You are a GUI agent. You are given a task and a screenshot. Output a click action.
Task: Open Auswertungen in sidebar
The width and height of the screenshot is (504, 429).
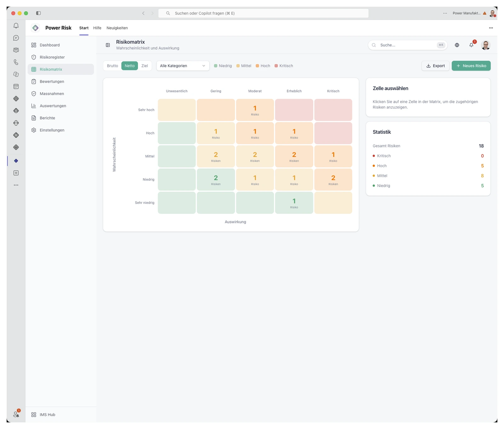pos(61,106)
